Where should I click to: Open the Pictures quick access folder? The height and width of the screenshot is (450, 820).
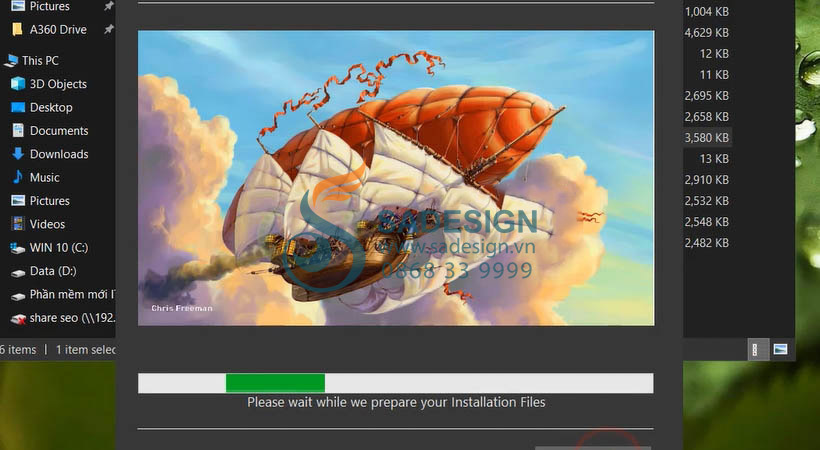coord(49,6)
